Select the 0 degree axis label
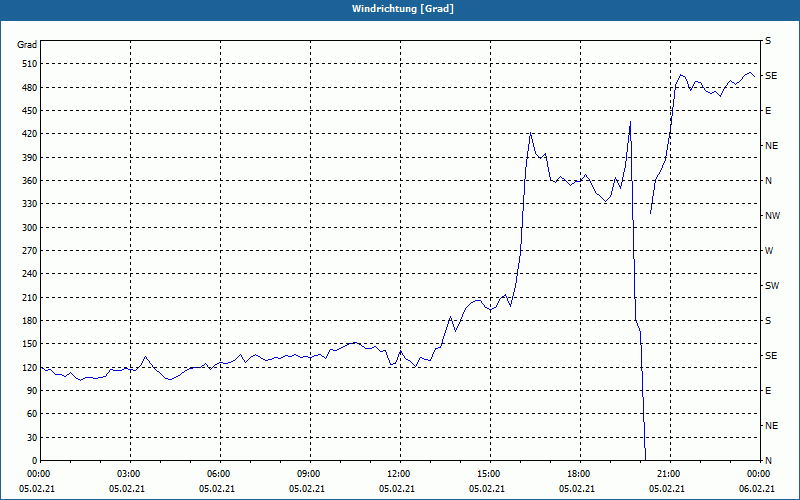 [x=34, y=461]
